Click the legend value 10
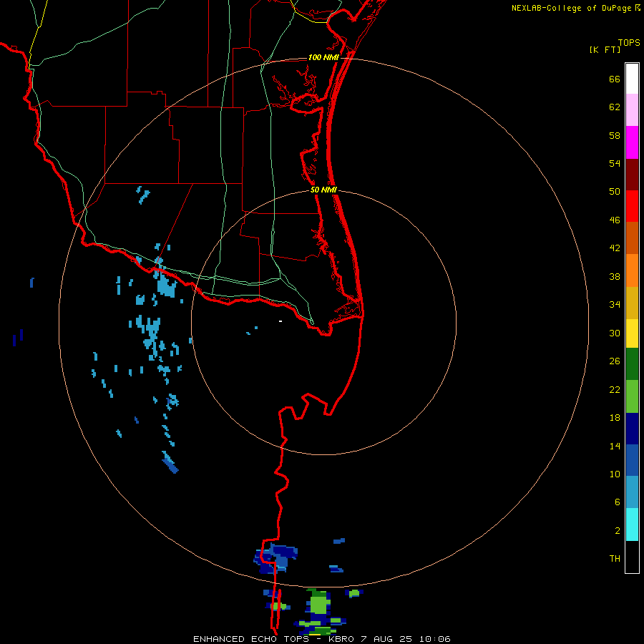The image size is (644, 644). [615, 474]
